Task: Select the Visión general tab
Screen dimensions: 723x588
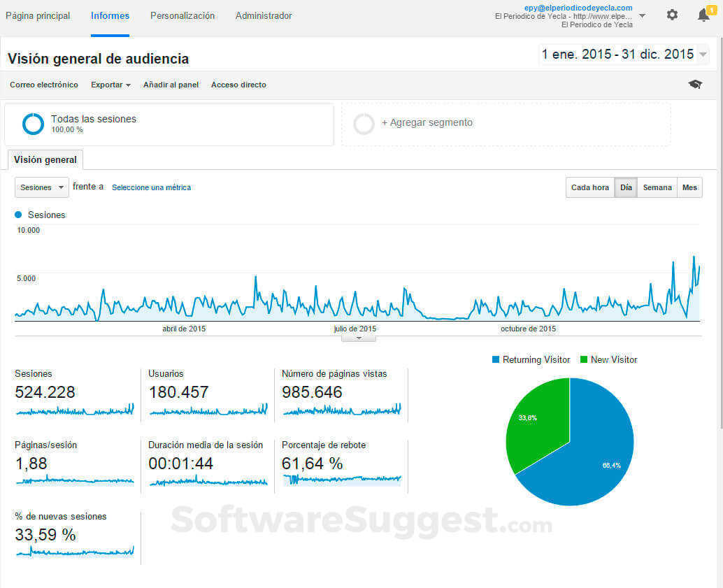Action: click(x=45, y=159)
